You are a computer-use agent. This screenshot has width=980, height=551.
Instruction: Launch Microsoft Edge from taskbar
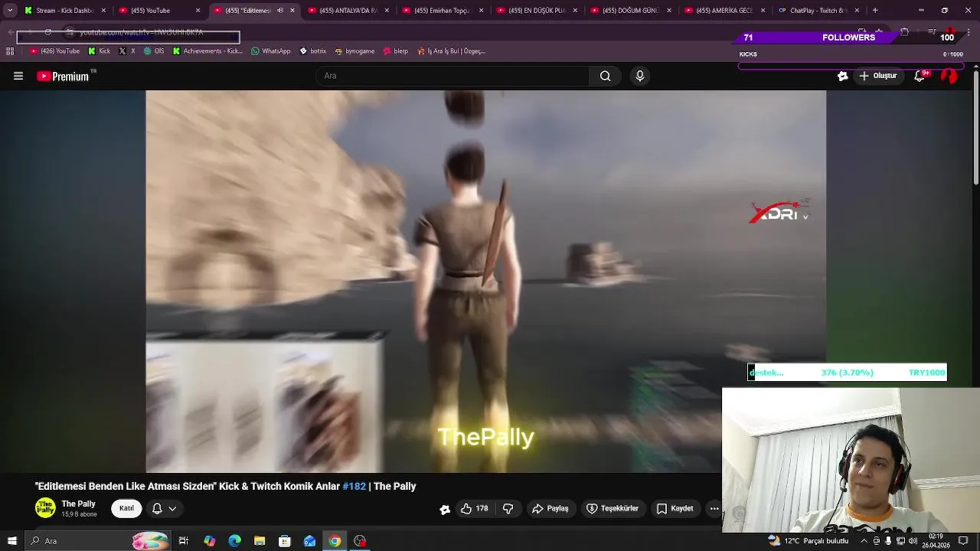coord(234,541)
